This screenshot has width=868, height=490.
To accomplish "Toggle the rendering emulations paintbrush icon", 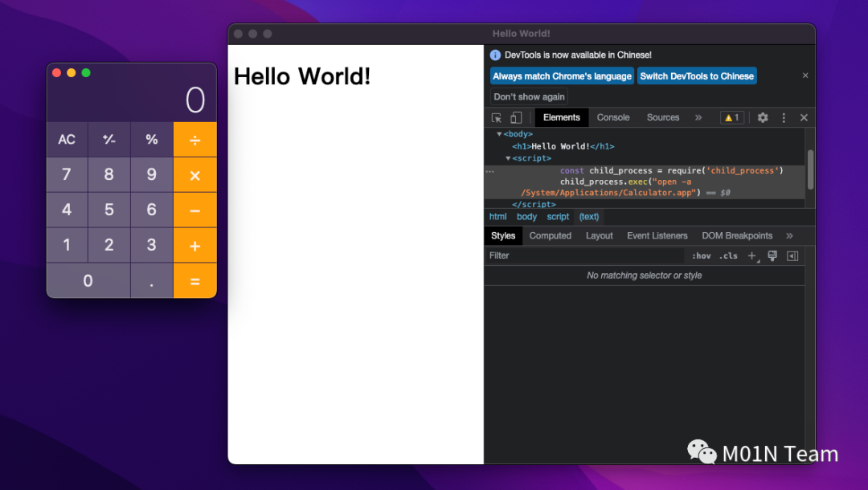I will (772, 255).
